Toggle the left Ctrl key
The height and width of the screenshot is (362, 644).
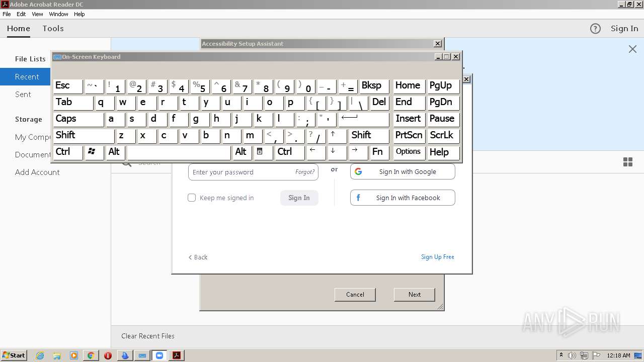coord(68,152)
